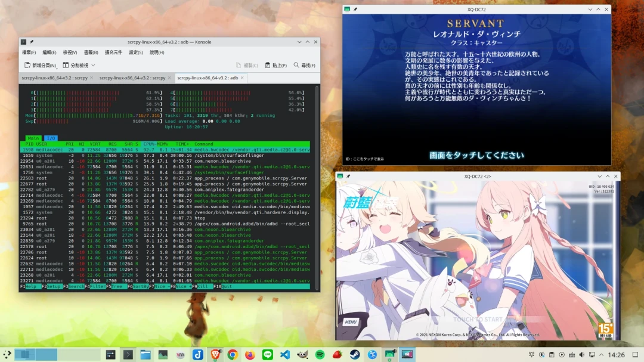Image resolution: width=644 pixels, height=362 pixels.
Task: Launch the Brave browser icon
Action: click(215, 354)
